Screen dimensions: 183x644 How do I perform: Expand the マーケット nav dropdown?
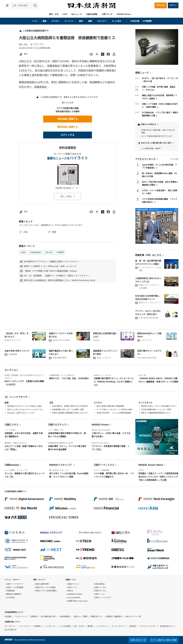click(x=70, y=21)
